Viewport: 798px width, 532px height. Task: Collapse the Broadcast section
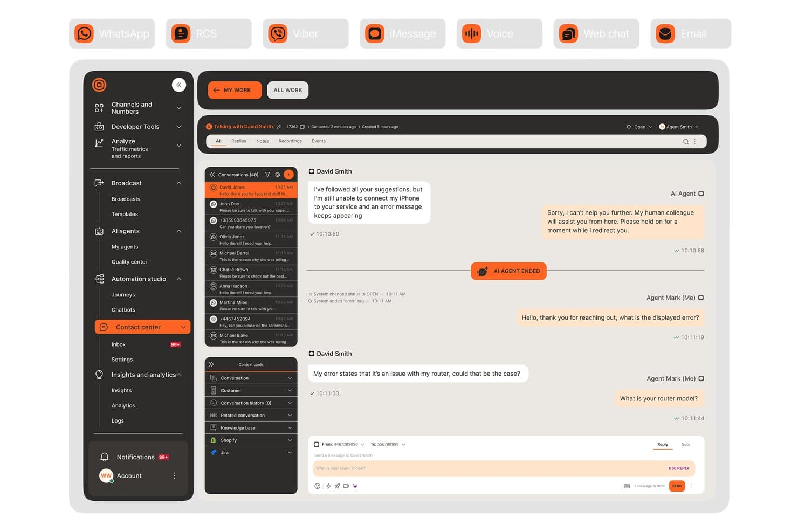179,183
